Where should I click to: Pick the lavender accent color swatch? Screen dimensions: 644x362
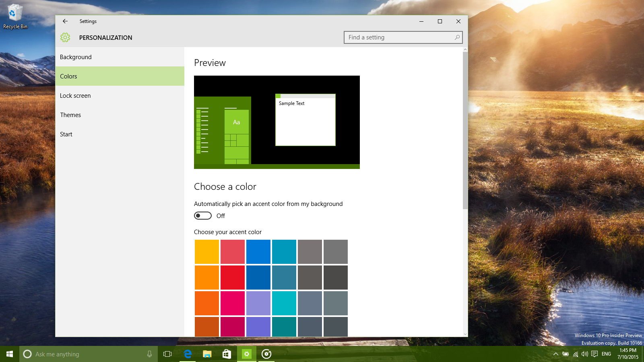(258, 303)
